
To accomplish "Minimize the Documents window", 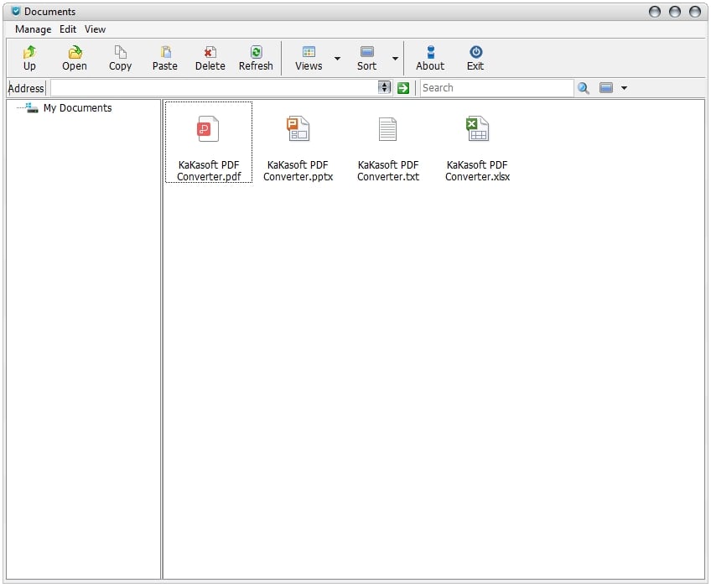I will [655, 12].
